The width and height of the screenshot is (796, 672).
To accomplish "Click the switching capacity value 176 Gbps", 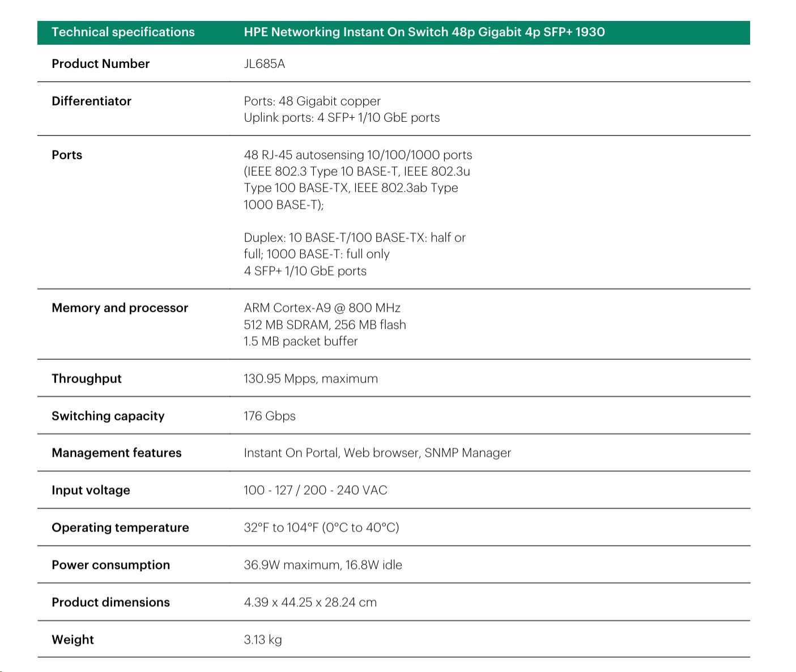I will click(269, 416).
